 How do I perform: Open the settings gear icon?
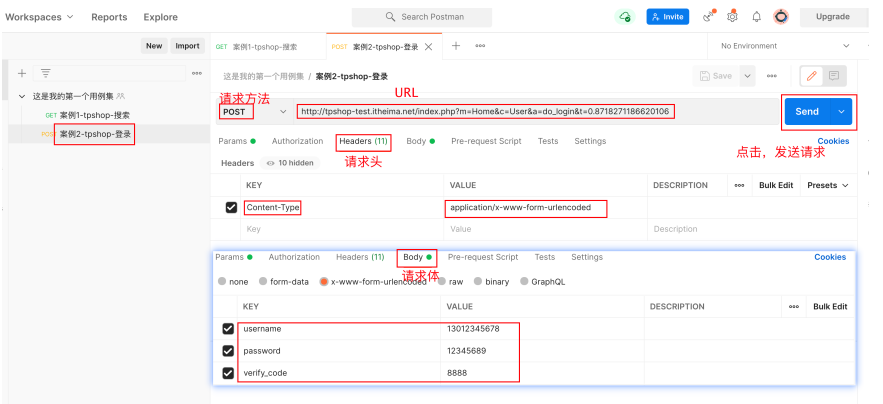pyautogui.click(x=732, y=16)
